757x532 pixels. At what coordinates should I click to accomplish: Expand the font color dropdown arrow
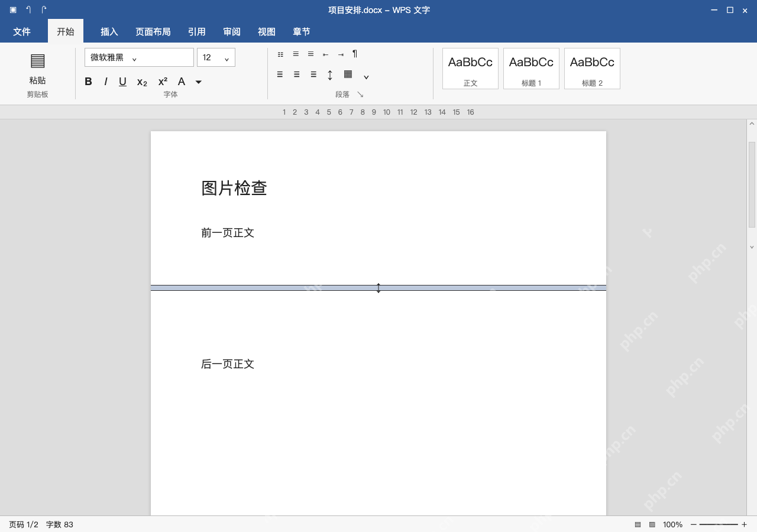point(199,82)
